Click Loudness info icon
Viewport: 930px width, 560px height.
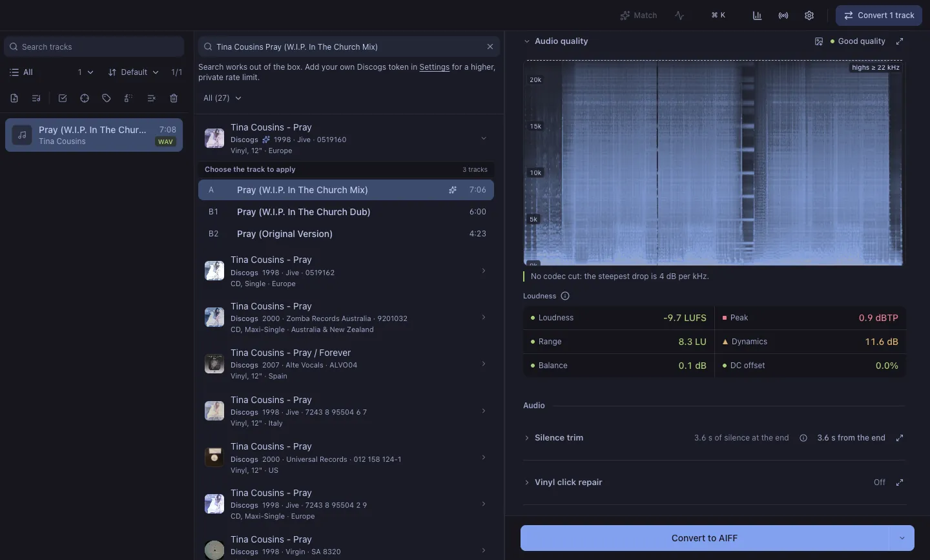[x=565, y=296]
